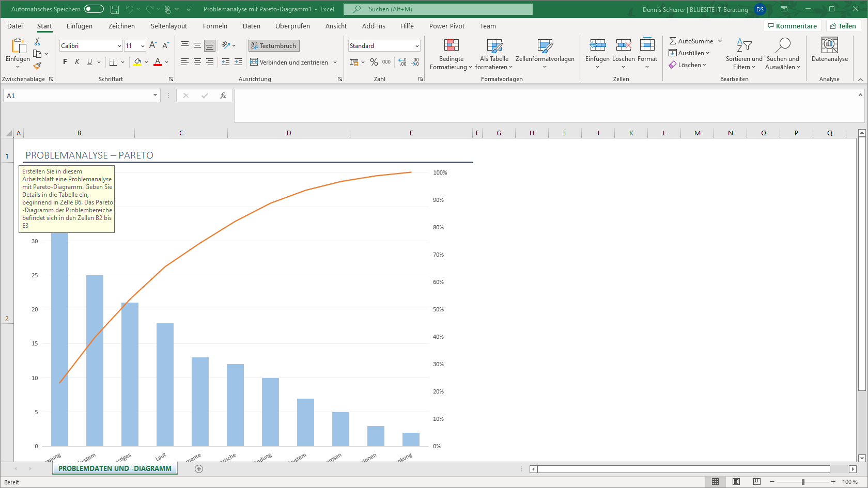Image resolution: width=868 pixels, height=488 pixels.
Task: Open the Einfügen ribbon tab
Action: 80,26
